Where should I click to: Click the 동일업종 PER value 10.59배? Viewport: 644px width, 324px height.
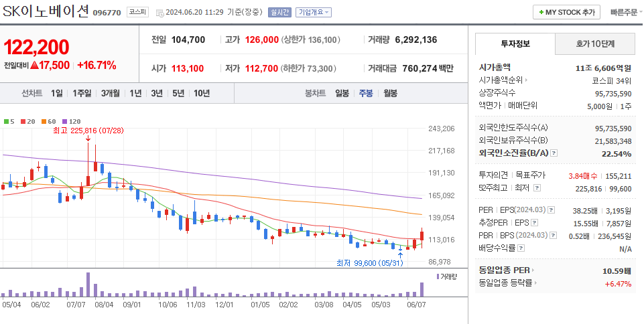[617, 271]
